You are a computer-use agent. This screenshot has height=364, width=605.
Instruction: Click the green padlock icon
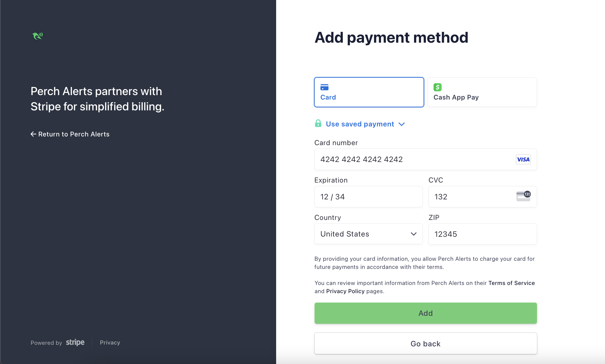pos(318,123)
